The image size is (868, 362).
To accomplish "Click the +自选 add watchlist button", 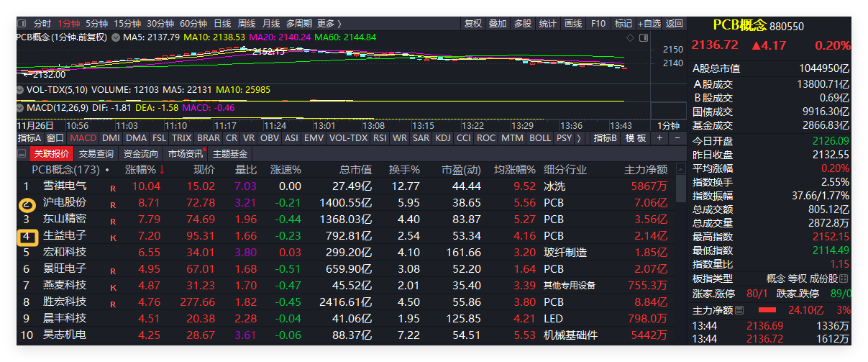I will [x=649, y=24].
